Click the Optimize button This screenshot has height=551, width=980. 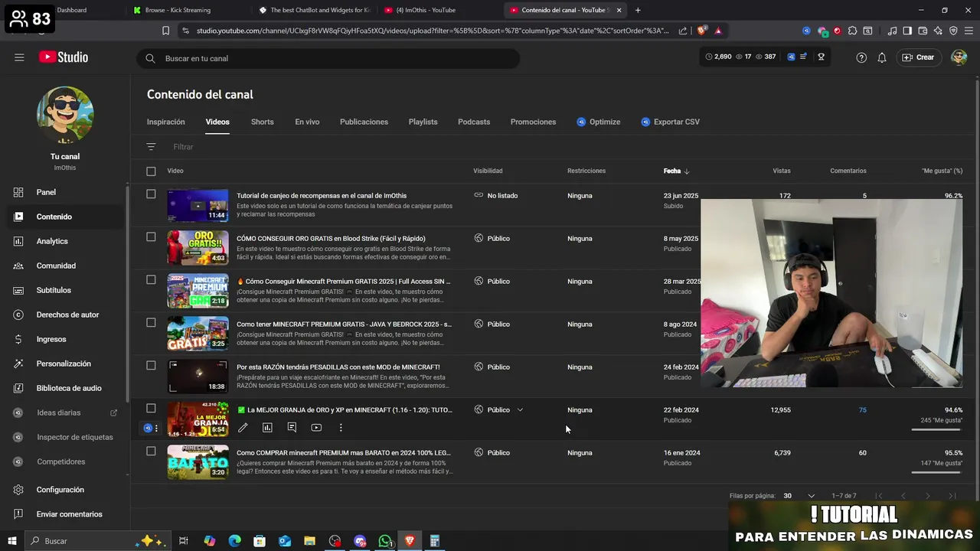[598, 122]
